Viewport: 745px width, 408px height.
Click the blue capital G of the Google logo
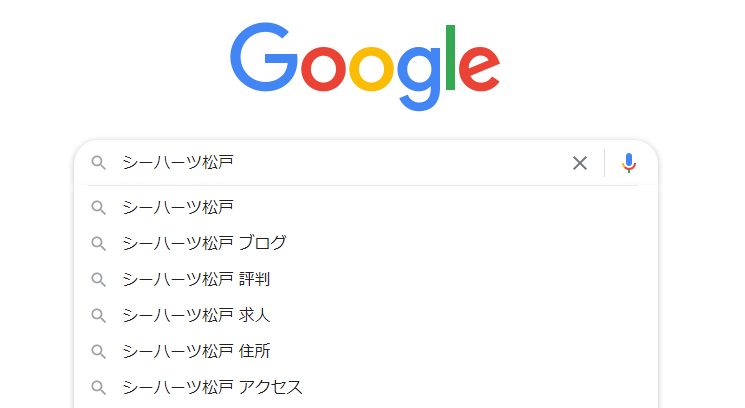pos(264,60)
